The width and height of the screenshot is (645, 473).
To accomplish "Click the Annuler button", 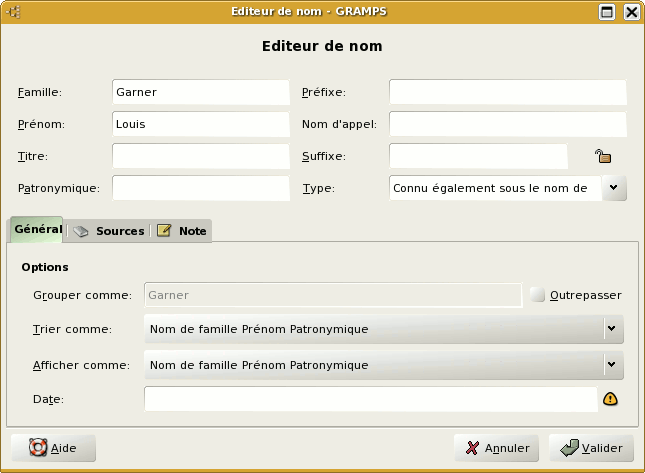I will click(497, 448).
